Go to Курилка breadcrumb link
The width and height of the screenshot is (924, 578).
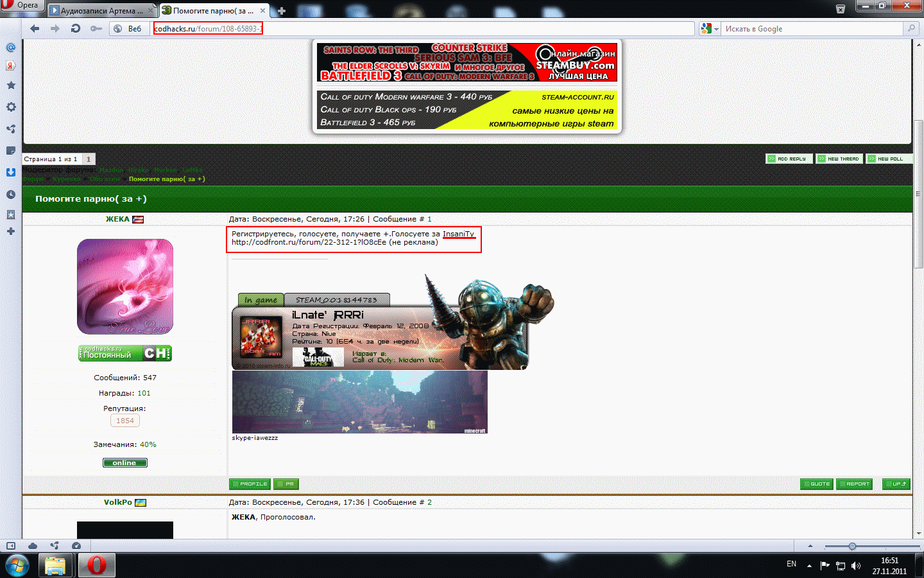pyautogui.click(x=66, y=179)
